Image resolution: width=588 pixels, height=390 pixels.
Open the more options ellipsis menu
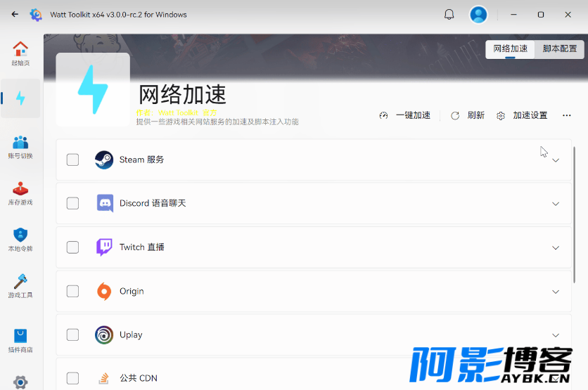pos(567,115)
